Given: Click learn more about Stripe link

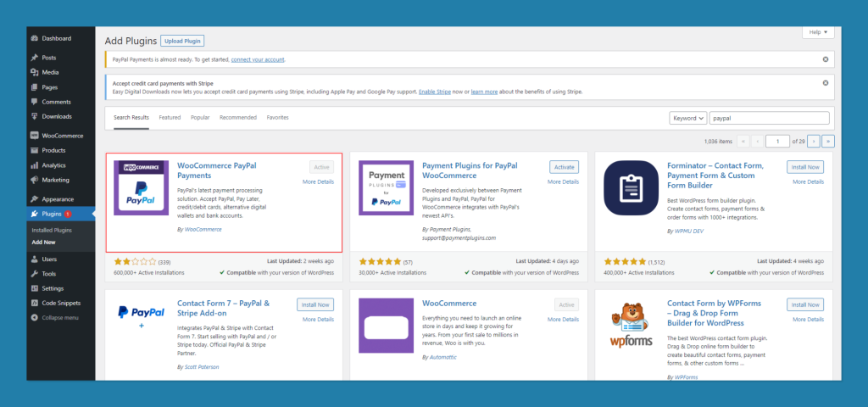Looking at the screenshot, I should [484, 92].
